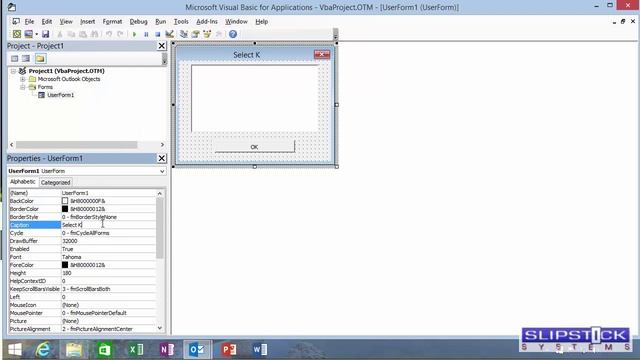
Task: Select the list box on the UserForm
Action: (255, 98)
